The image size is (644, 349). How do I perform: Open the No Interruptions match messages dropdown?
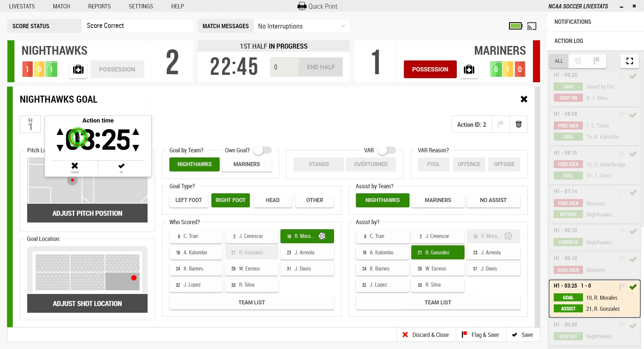coord(301,26)
